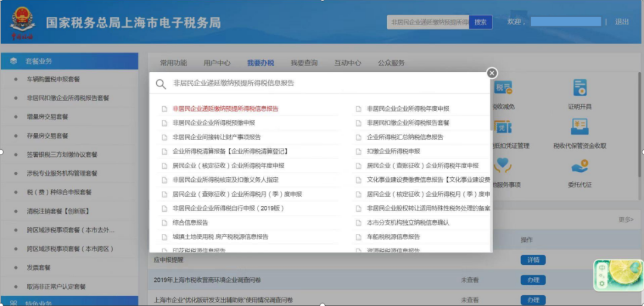The width and height of the screenshot is (644, 306).
Task: Open 签署银税三方划缴协议套餐 in sidebar
Action: (62, 155)
